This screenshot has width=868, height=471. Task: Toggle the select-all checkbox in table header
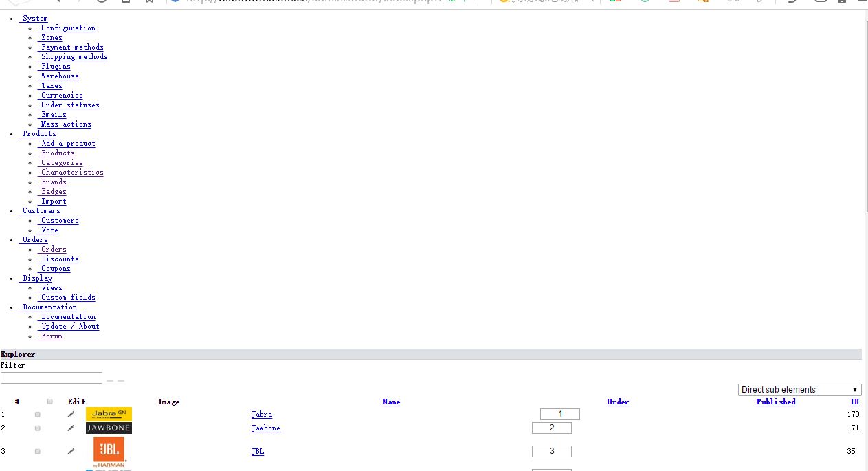point(50,402)
